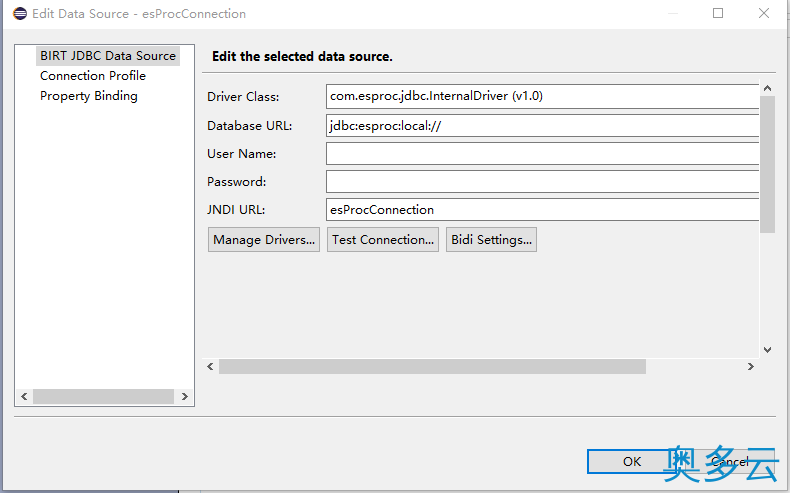Click the User Name text box
Image resolution: width=790 pixels, height=493 pixels.
point(542,154)
